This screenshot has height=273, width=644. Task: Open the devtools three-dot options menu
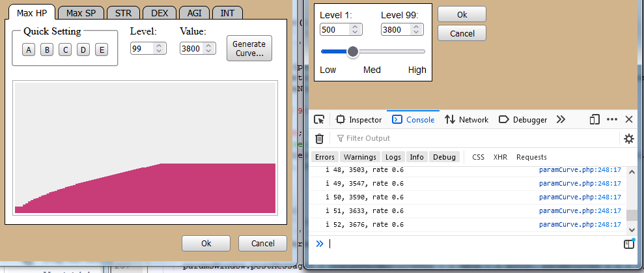(x=612, y=119)
